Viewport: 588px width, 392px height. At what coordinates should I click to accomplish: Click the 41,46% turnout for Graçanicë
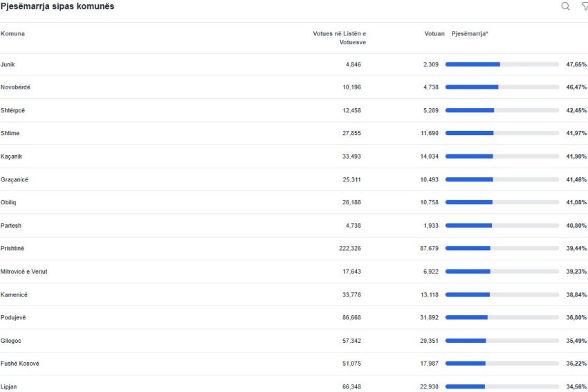576,179
